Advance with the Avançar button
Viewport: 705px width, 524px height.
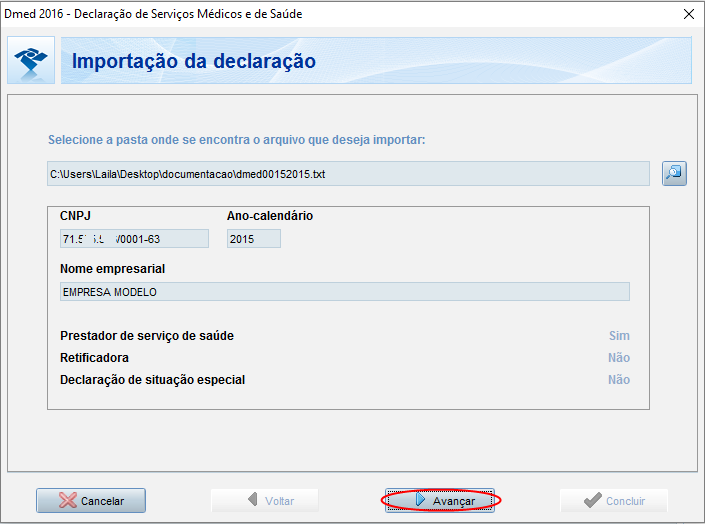(x=440, y=501)
